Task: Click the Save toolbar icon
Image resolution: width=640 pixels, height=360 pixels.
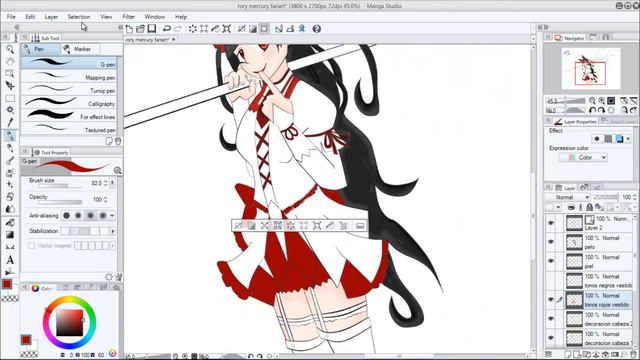Action: pyautogui.click(x=152, y=29)
